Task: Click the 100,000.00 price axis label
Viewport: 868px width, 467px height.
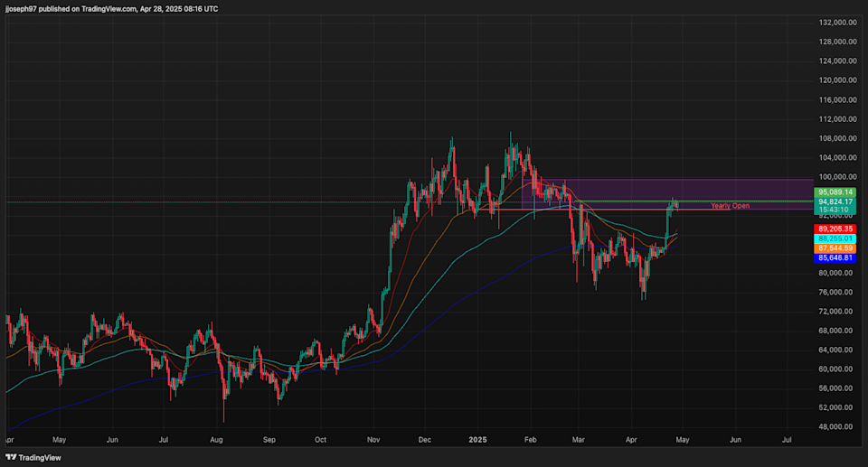Action: tap(837, 177)
